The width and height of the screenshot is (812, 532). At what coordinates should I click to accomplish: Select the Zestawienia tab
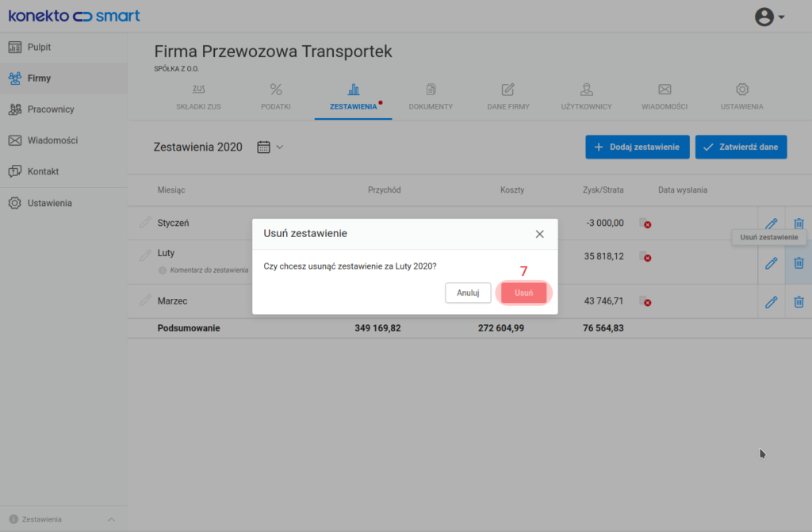[353, 98]
